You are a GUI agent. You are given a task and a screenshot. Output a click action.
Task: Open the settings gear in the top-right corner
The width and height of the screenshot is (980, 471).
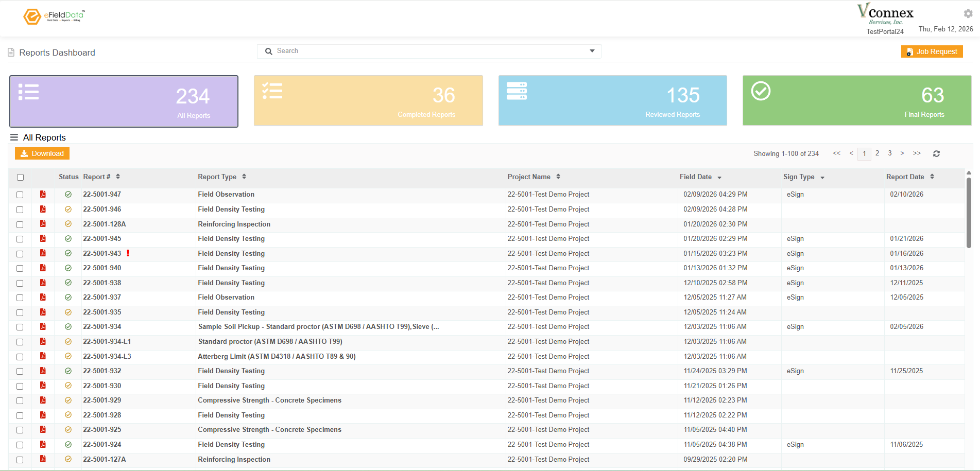(968, 13)
